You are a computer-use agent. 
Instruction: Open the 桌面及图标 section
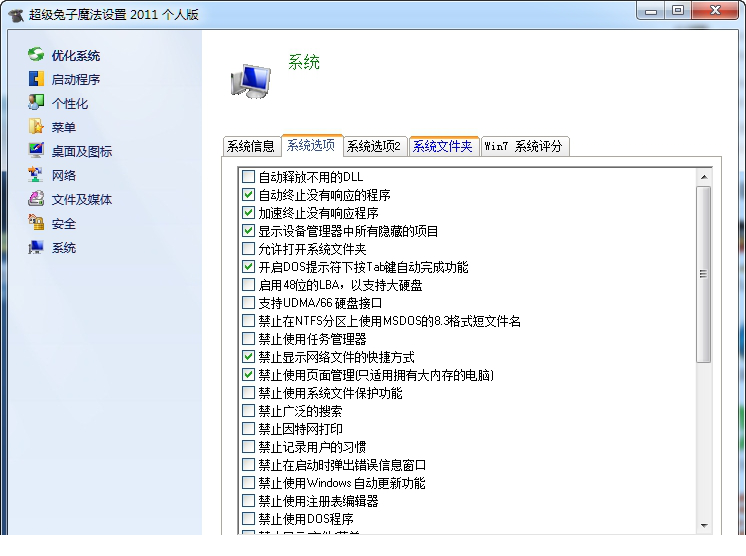(82, 151)
